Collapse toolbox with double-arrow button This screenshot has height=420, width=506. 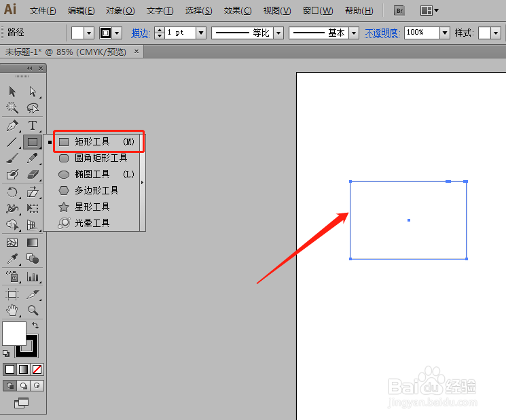click(x=30, y=68)
